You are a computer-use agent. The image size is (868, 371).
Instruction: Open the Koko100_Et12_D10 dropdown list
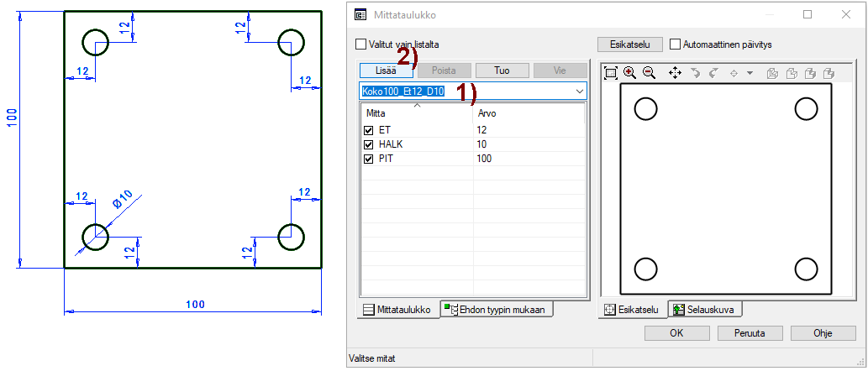pyautogui.click(x=580, y=91)
